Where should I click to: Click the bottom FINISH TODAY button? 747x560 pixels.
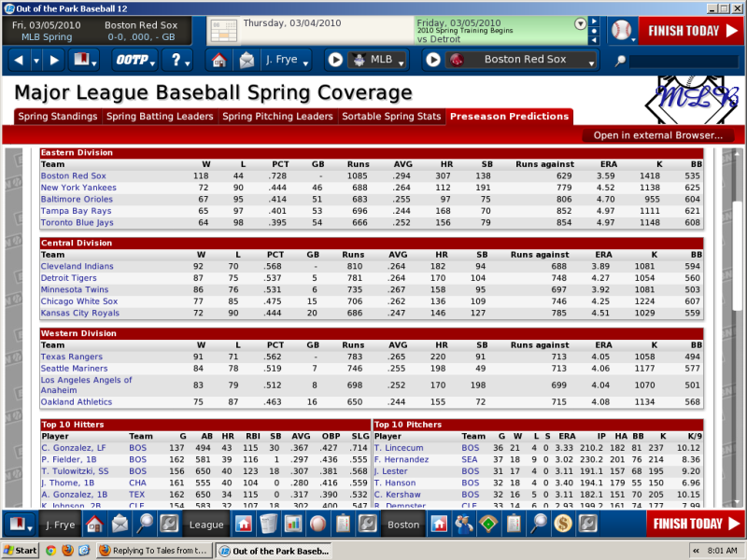pos(695,525)
